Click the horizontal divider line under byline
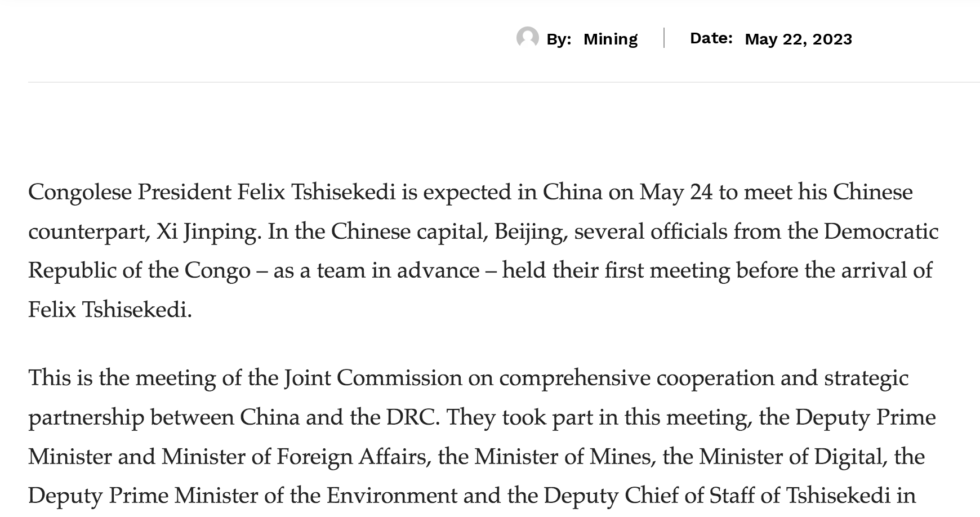The image size is (980, 517). 504,82
